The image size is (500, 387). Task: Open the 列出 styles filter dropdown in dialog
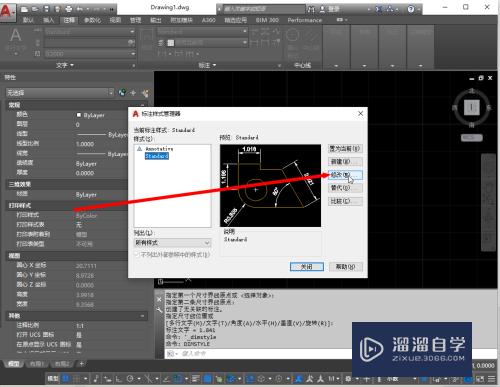(172, 243)
